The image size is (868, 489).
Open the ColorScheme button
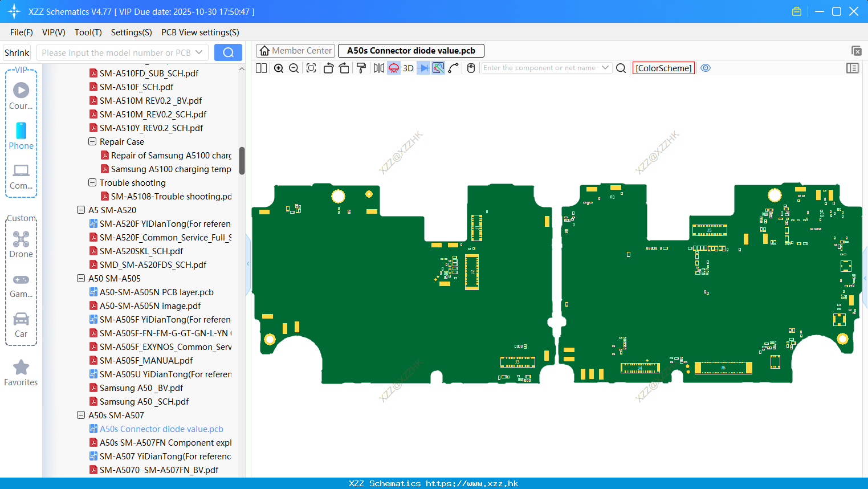click(663, 68)
